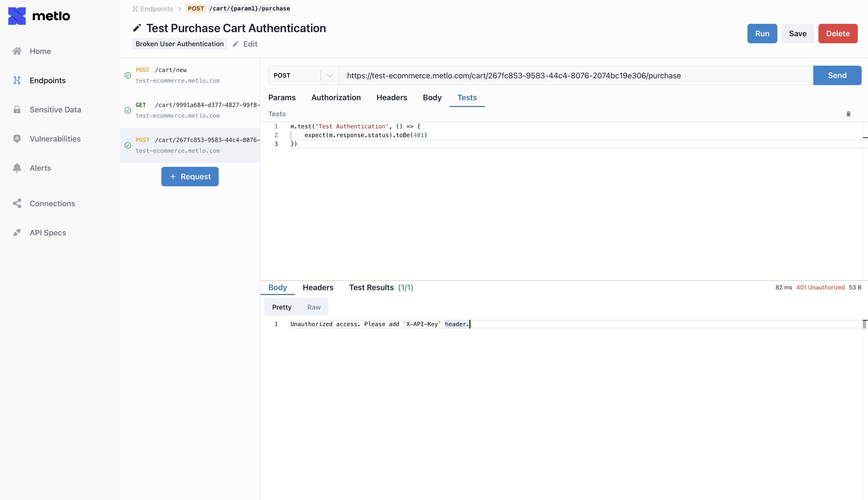868x500 pixels.
Task: Click the Alerts bell icon
Action: pyautogui.click(x=17, y=168)
